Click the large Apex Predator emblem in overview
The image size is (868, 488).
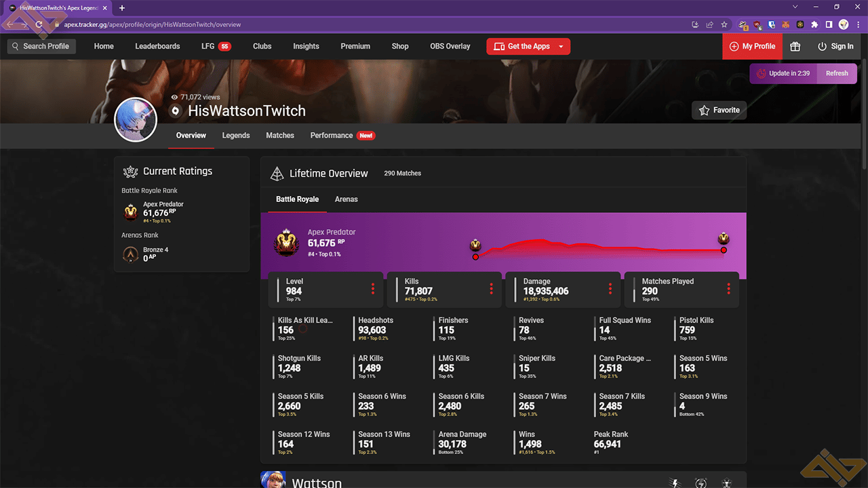(x=287, y=243)
